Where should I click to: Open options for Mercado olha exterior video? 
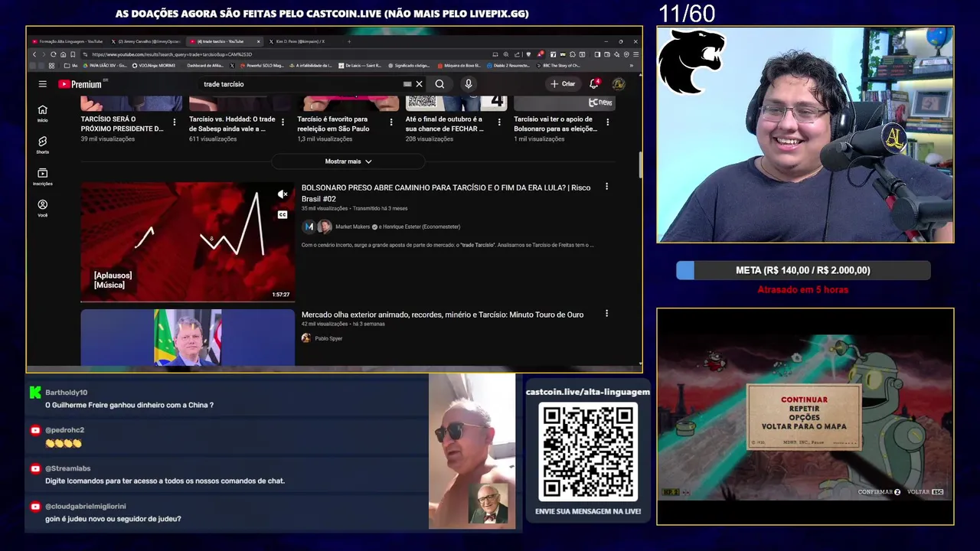pos(606,314)
